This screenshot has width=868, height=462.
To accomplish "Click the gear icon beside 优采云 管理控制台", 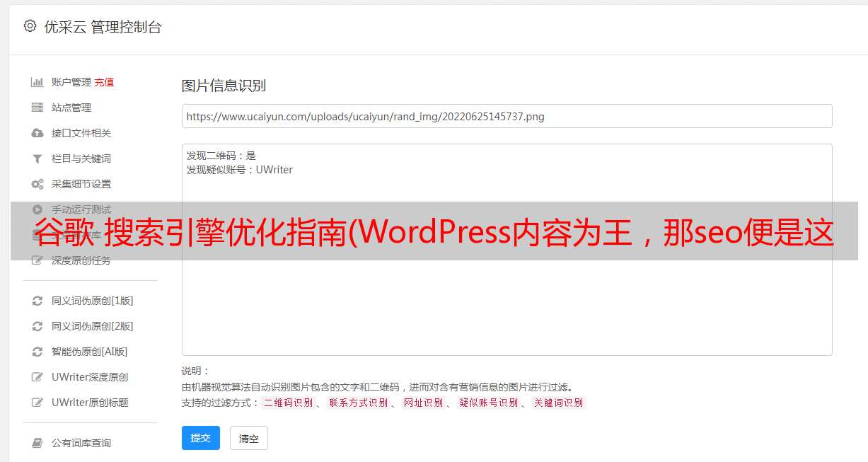I will (30, 26).
